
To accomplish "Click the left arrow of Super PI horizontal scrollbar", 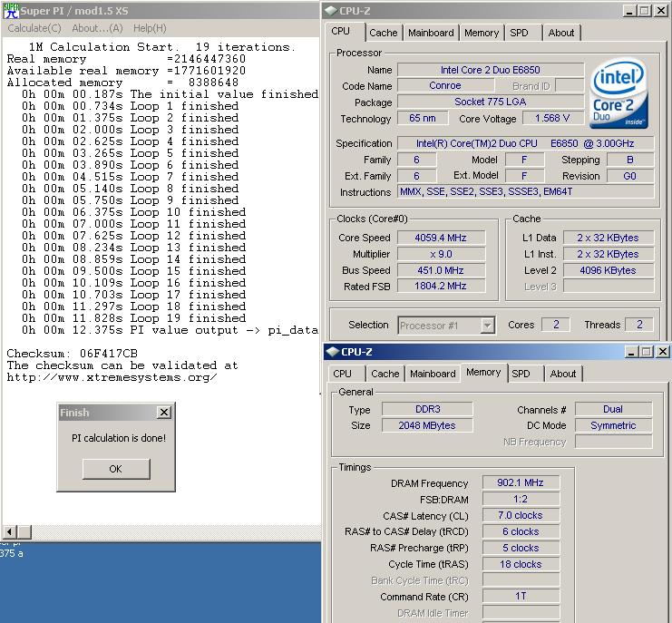I will [x=9, y=531].
